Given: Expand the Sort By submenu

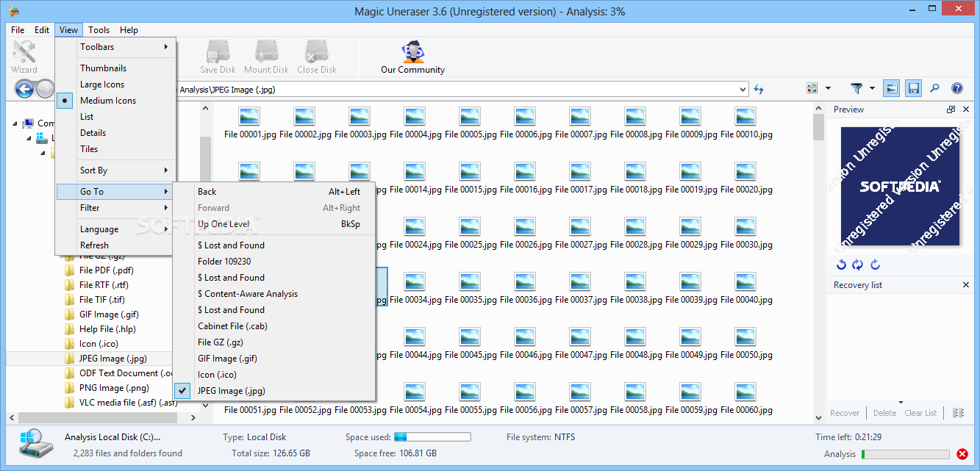Looking at the screenshot, I should (x=115, y=170).
